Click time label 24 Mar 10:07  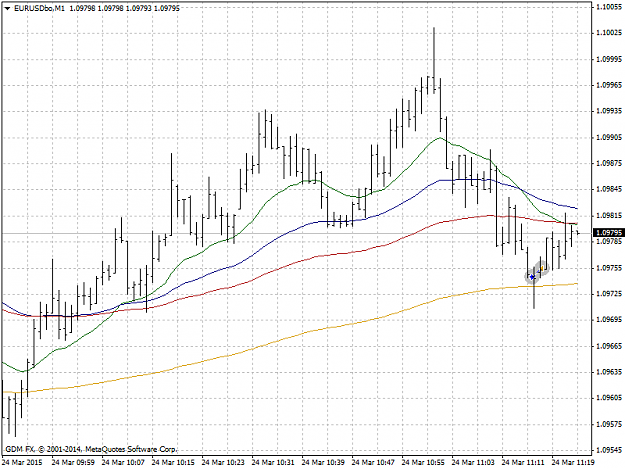click(123, 462)
